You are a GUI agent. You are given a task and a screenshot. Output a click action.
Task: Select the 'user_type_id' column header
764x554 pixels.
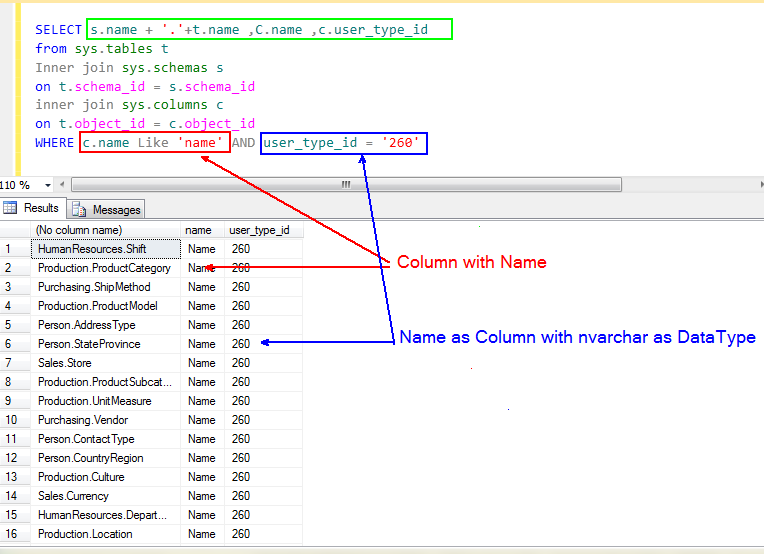(x=259, y=230)
